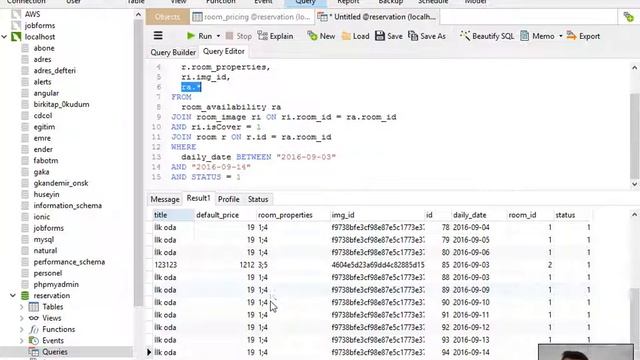This screenshot has height=360, width=640.
Task: Run the query with the green play icon
Action: coord(200,36)
